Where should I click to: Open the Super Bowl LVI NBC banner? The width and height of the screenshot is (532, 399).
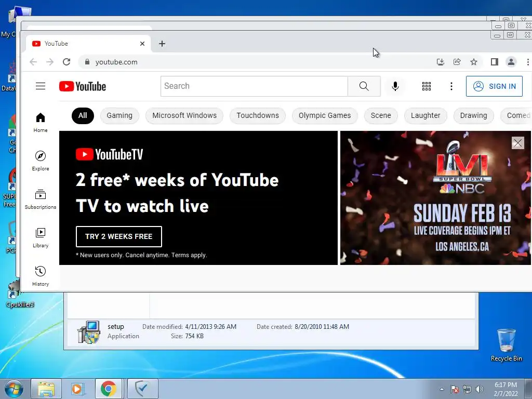435,198
